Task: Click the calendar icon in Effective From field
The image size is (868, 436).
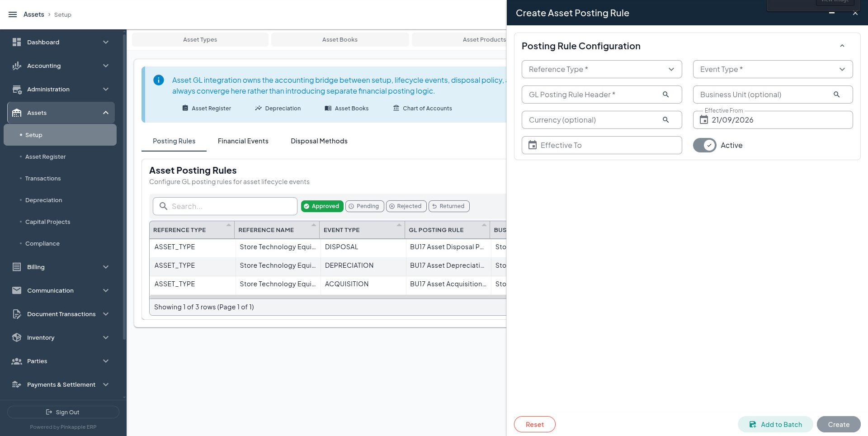Action: coord(703,120)
